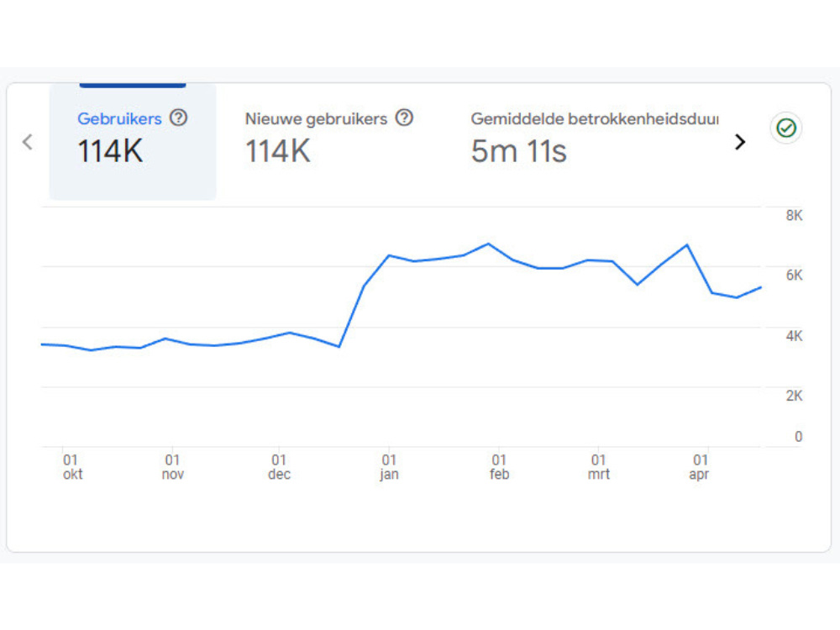The width and height of the screenshot is (840, 630).
Task: Open the green data quality checkmark icon
Action: tap(786, 128)
